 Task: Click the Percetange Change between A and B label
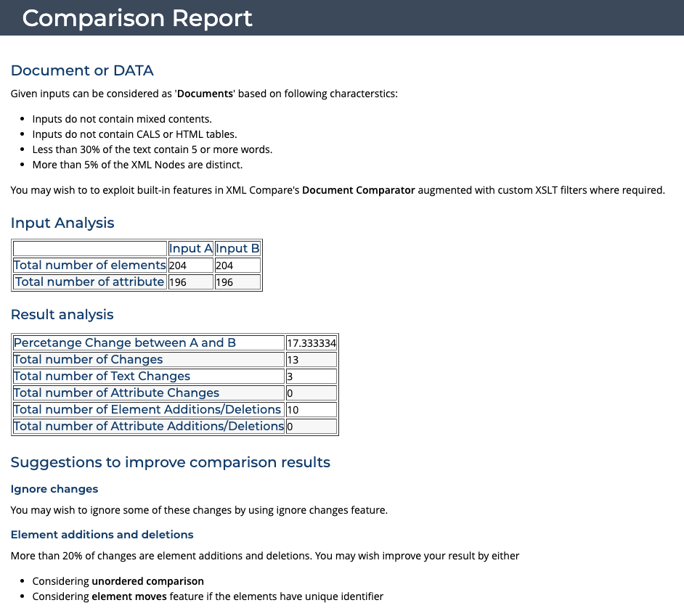[125, 342]
